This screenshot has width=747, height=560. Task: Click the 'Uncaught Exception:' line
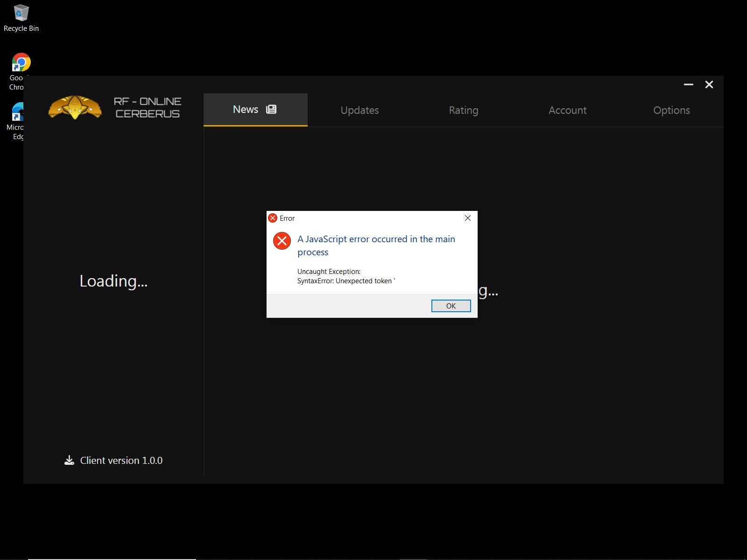tap(329, 272)
